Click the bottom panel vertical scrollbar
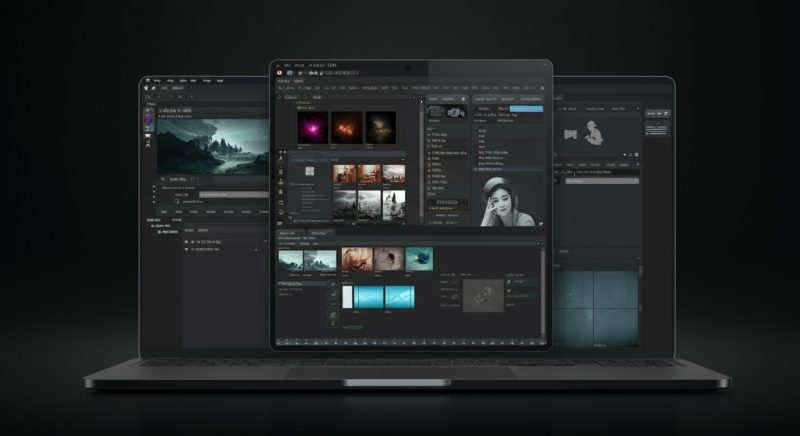Screen dimensions: 800x436 pyautogui.click(x=542, y=291)
